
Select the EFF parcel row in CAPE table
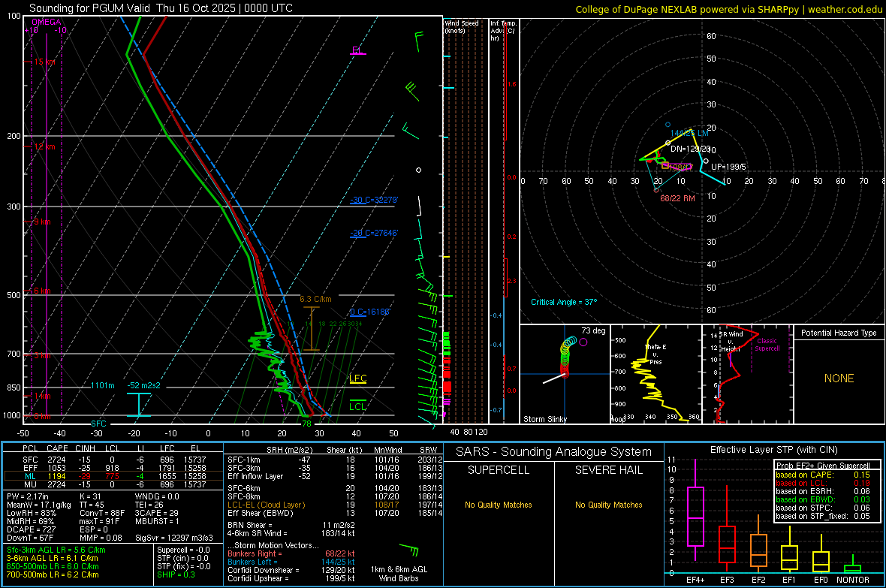(x=113, y=468)
